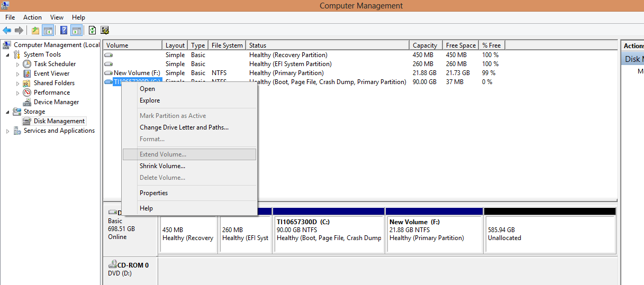Click the Actions pane header

[x=633, y=46]
